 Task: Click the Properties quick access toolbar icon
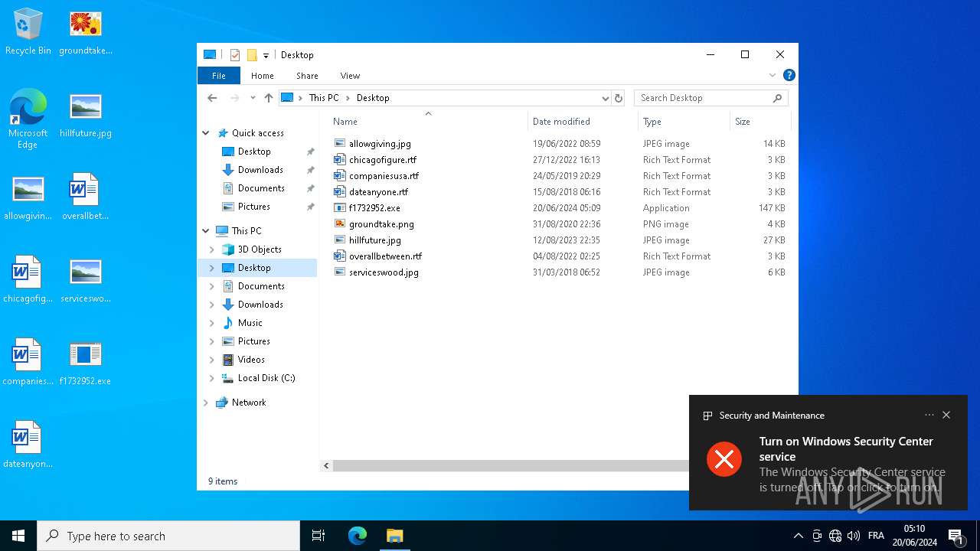point(235,55)
